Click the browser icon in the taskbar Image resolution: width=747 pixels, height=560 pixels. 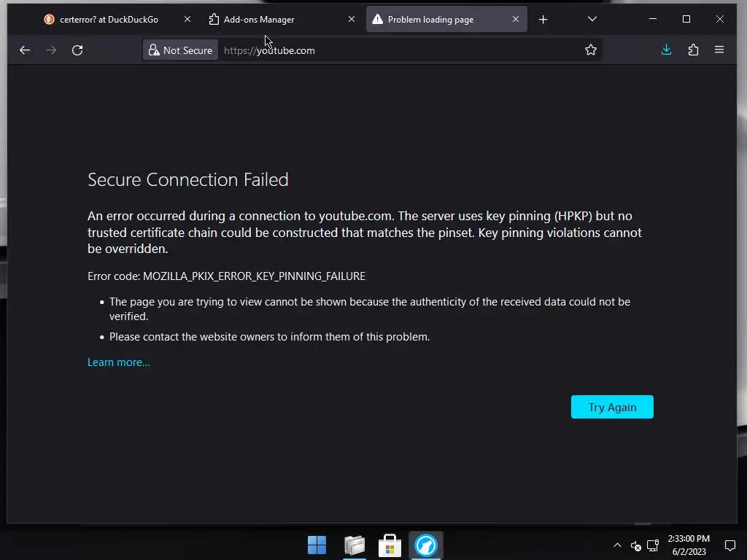pyautogui.click(x=425, y=545)
